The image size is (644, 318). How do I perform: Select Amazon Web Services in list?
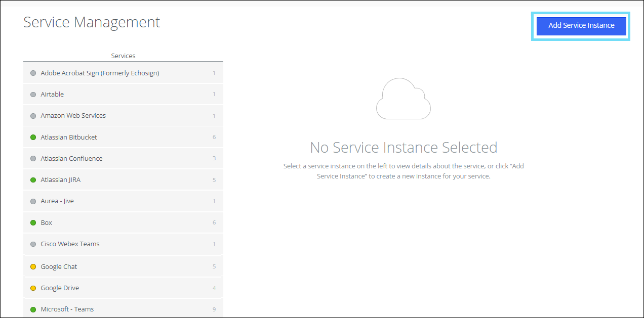click(x=73, y=116)
